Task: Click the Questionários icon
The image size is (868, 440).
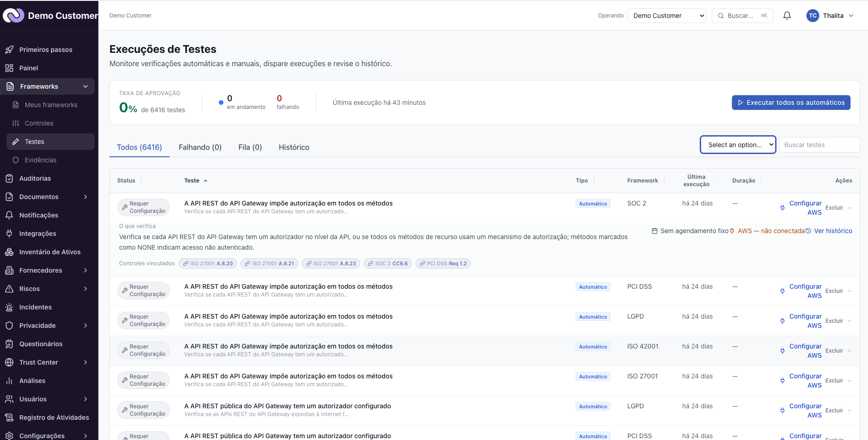Action: [x=9, y=344]
